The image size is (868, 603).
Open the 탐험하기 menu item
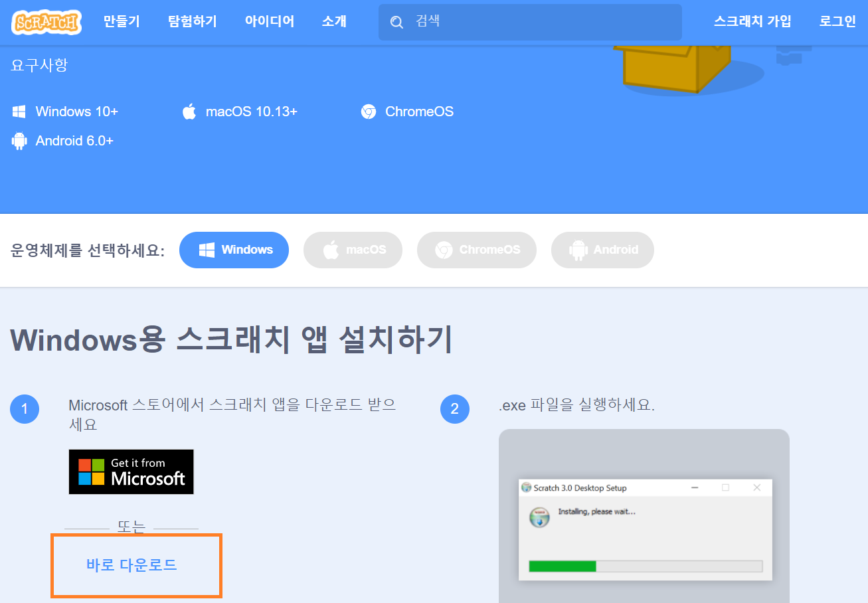click(193, 21)
